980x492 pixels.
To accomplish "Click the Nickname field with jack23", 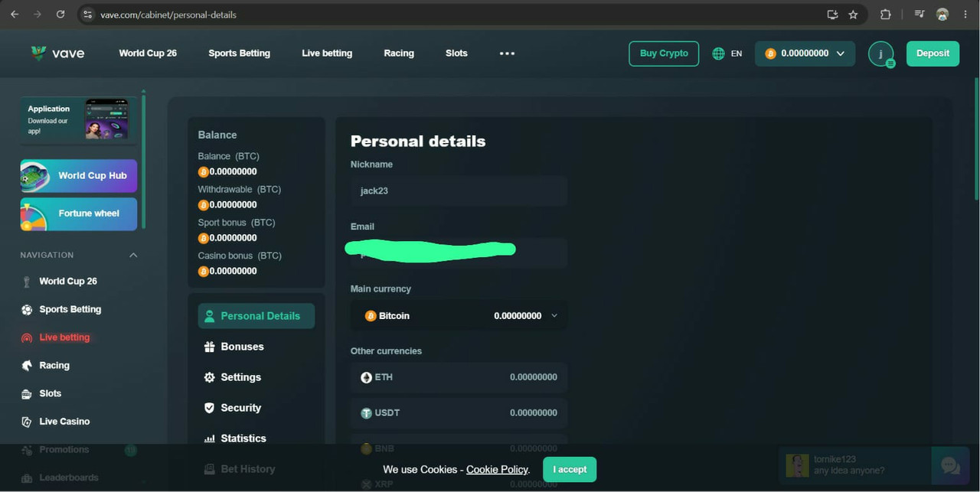I will [x=459, y=191].
